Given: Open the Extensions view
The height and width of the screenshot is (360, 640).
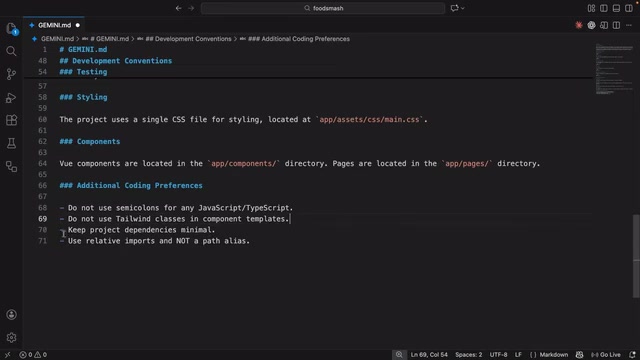Looking at the screenshot, I should pyautogui.click(x=11, y=120).
